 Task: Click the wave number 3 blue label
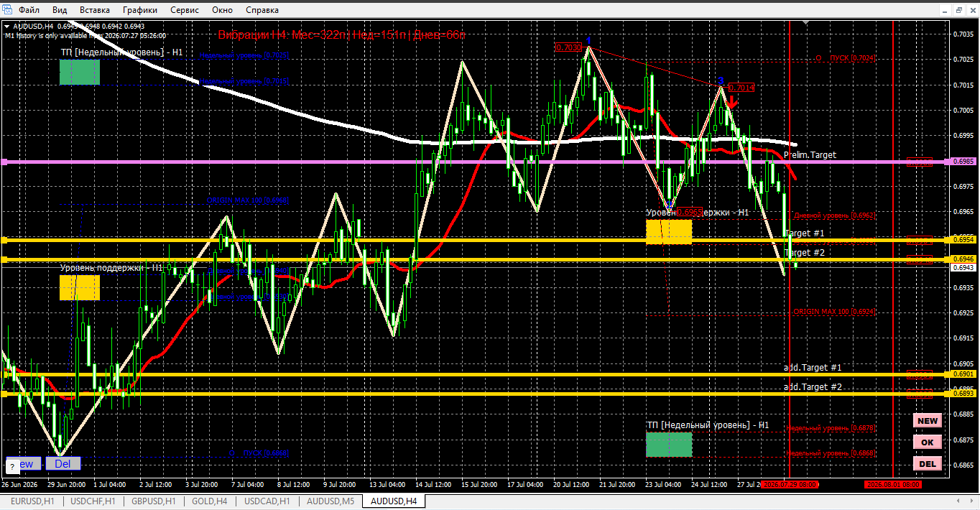click(x=721, y=81)
